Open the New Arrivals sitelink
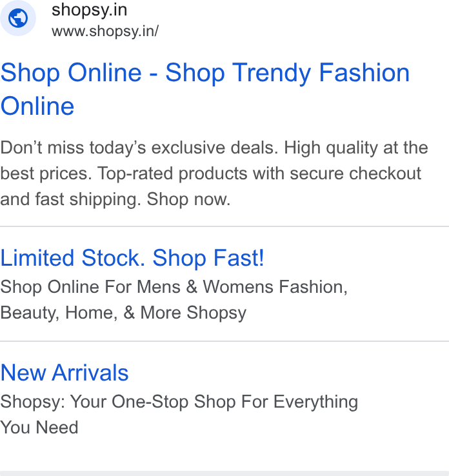 click(x=65, y=373)
